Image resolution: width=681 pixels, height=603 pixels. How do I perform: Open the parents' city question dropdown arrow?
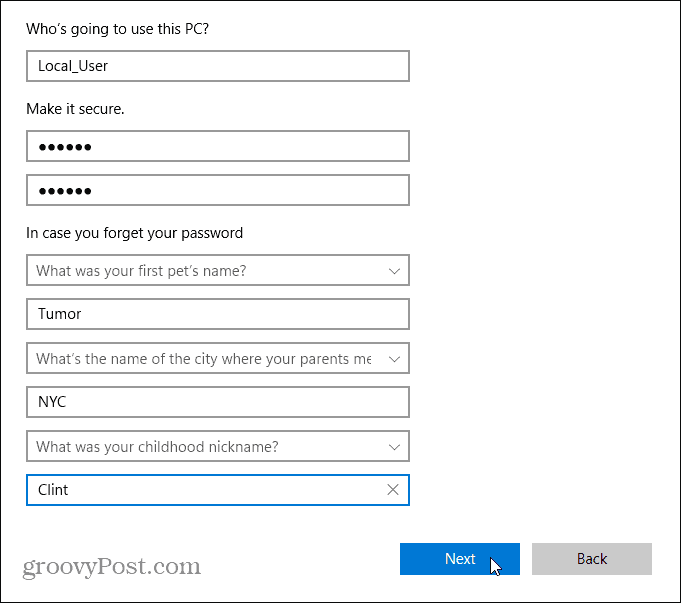tap(394, 358)
